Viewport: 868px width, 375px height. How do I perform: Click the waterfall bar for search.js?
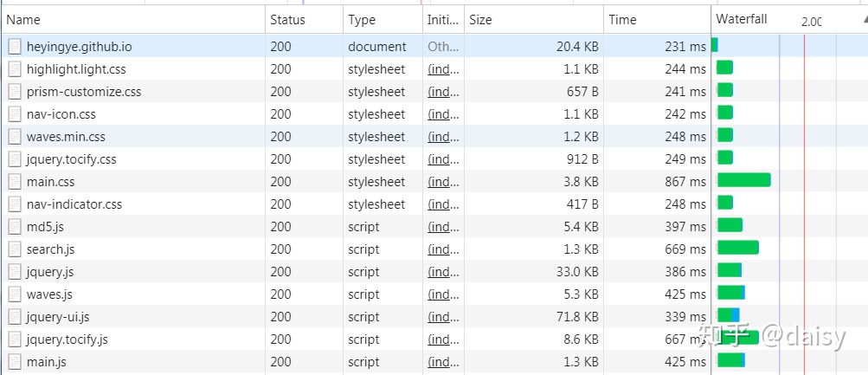tap(738, 248)
